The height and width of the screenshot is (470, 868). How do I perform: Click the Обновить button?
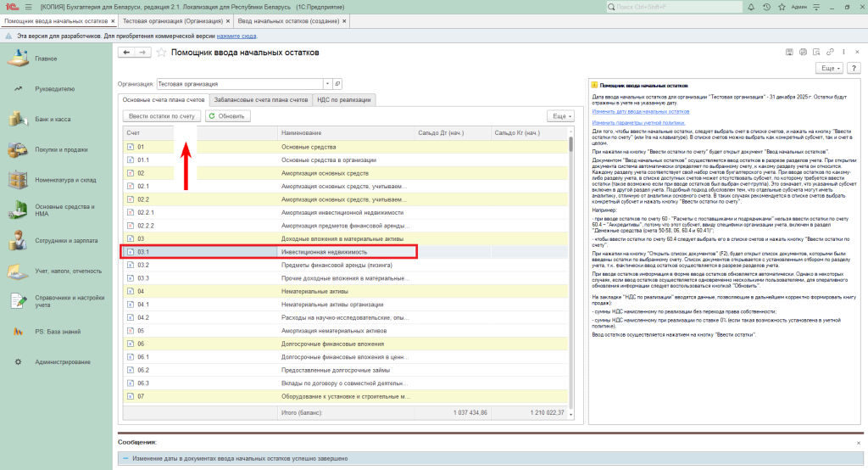pyautogui.click(x=228, y=115)
